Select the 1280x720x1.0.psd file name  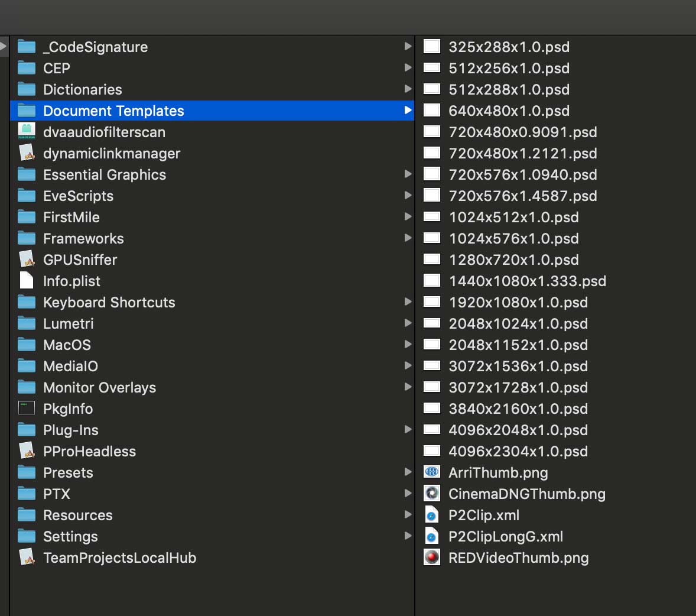point(514,260)
